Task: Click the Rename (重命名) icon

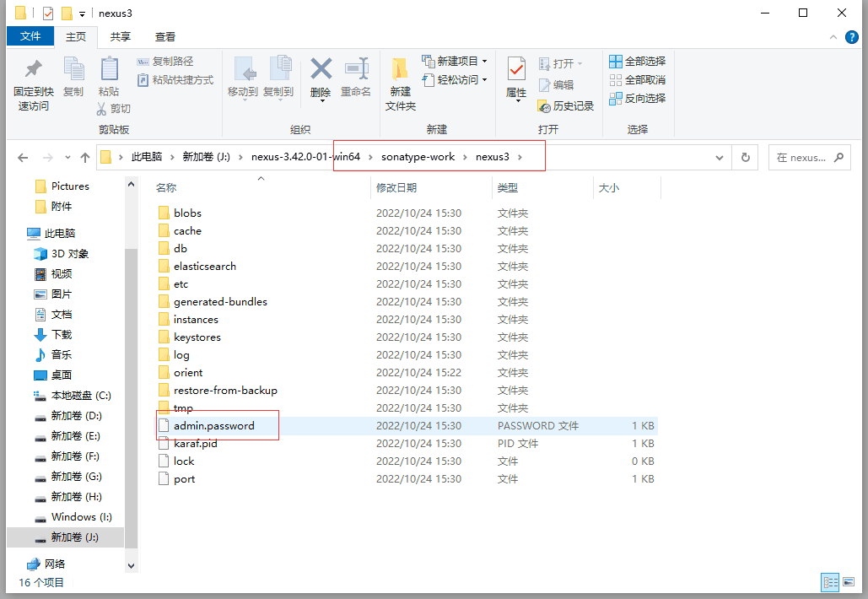Action: [x=357, y=68]
